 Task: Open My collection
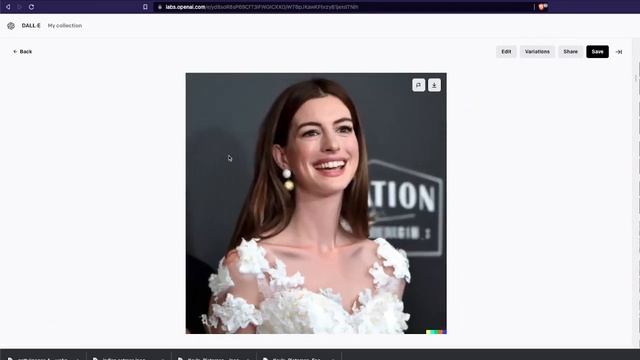pyautogui.click(x=65, y=26)
